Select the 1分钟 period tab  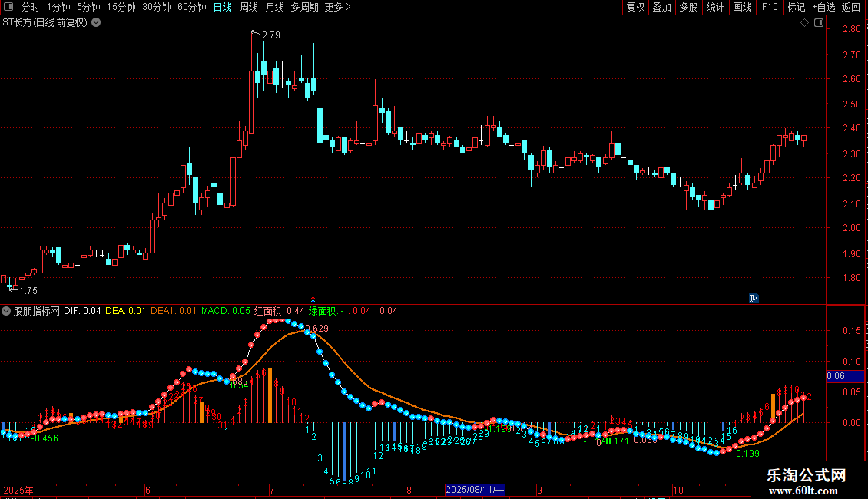point(58,7)
